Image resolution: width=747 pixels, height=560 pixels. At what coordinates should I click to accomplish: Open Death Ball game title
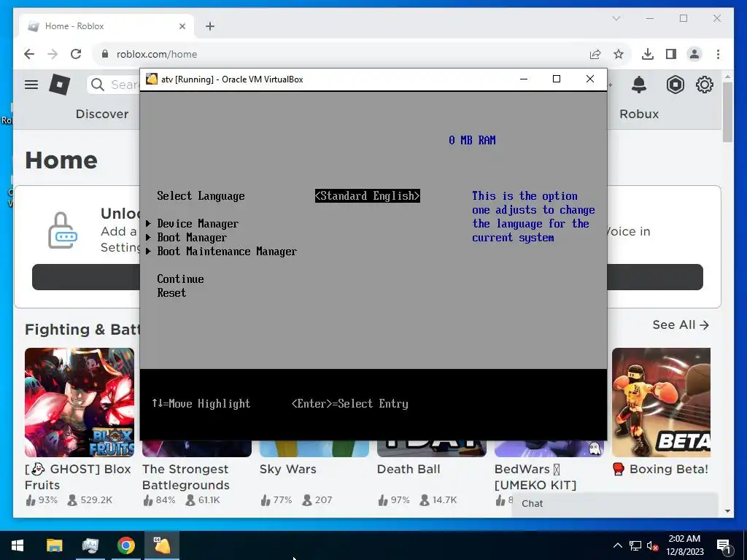pyautogui.click(x=409, y=469)
